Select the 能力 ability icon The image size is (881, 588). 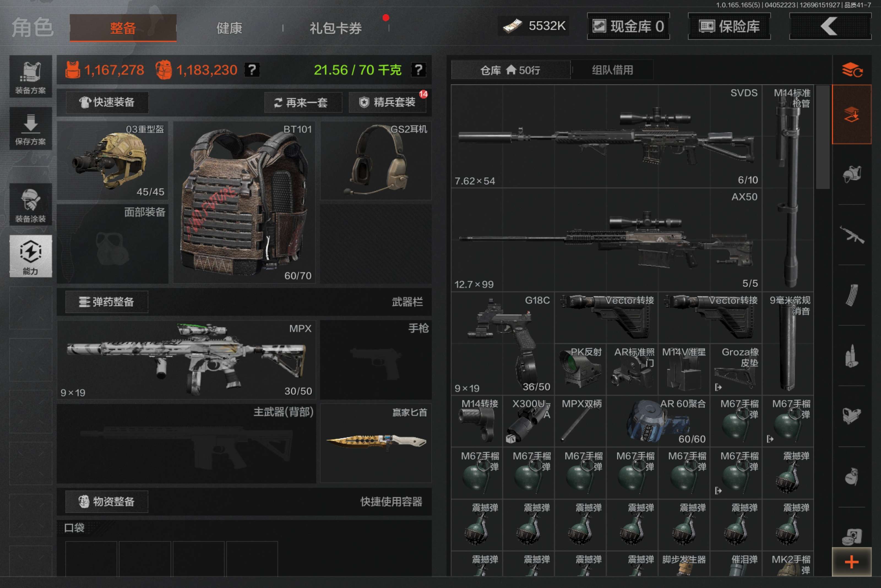click(30, 256)
